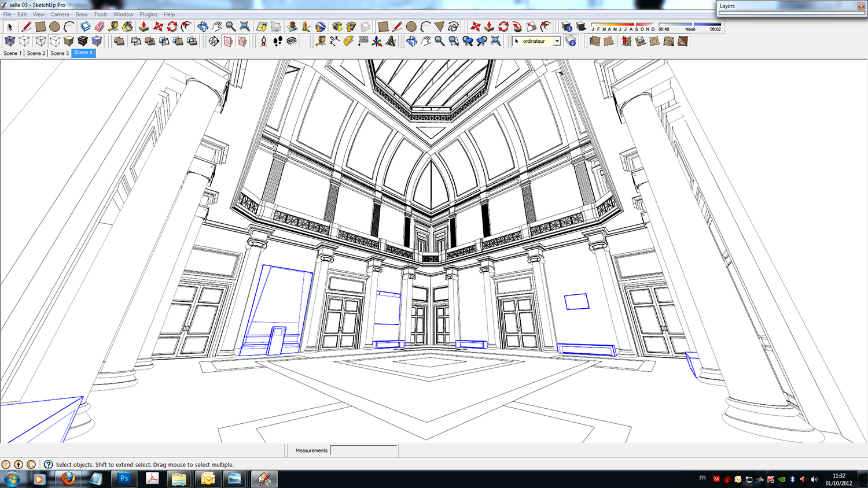Open Photoshop from the taskbar
The height and width of the screenshot is (488, 868).
coord(124,479)
